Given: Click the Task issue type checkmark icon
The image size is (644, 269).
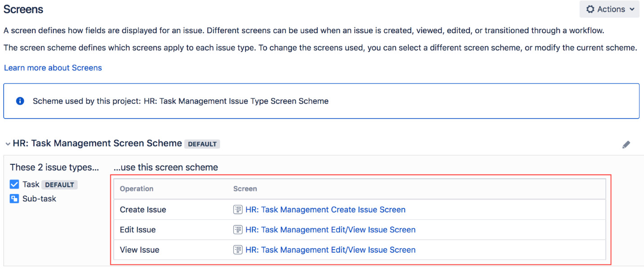Looking at the screenshot, I should click(x=14, y=184).
